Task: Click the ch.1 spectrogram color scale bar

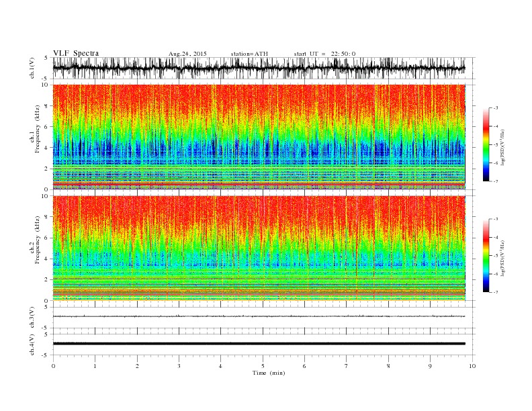Action: click(486, 144)
